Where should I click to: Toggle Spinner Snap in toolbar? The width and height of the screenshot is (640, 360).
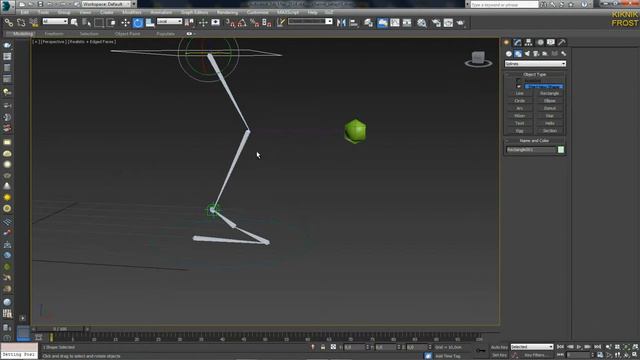[267, 23]
